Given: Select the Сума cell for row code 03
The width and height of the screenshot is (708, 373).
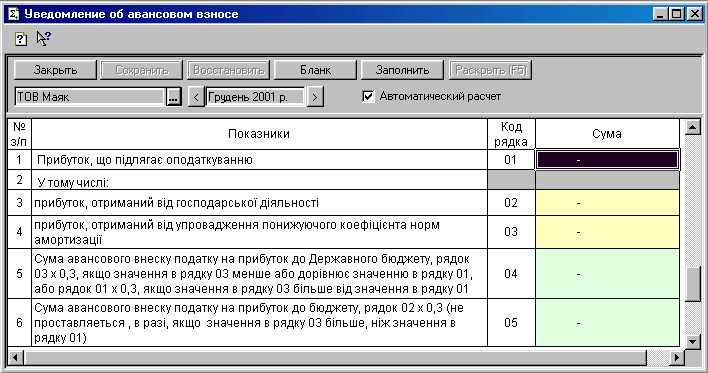Looking at the screenshot, I should (x=607, y=232).
